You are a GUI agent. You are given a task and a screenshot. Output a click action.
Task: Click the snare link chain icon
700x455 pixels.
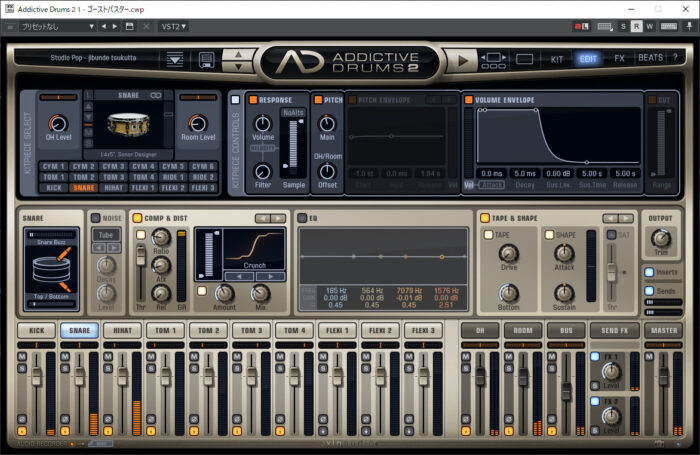(x=156, y=95)
